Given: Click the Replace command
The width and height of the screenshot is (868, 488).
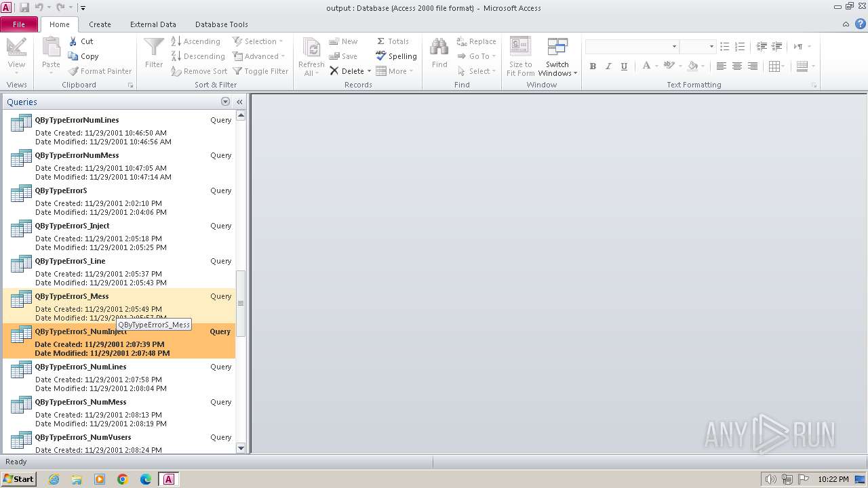Looking at the screenshot, I should [x=476, y=41].
